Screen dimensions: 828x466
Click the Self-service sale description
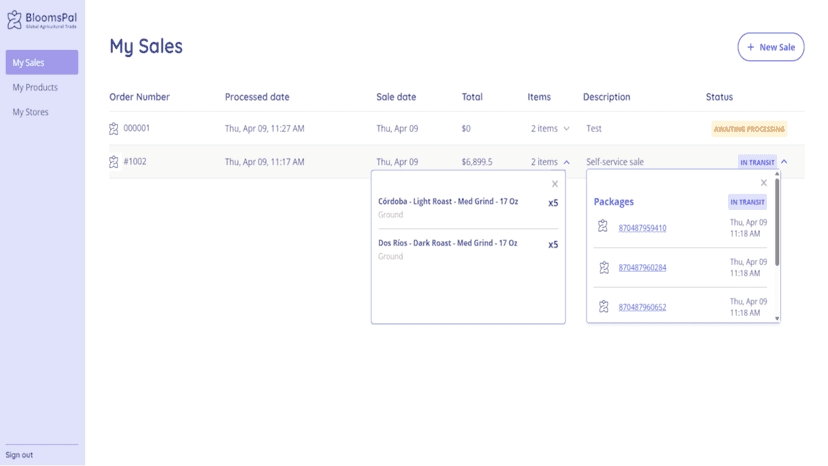(615, 162)
